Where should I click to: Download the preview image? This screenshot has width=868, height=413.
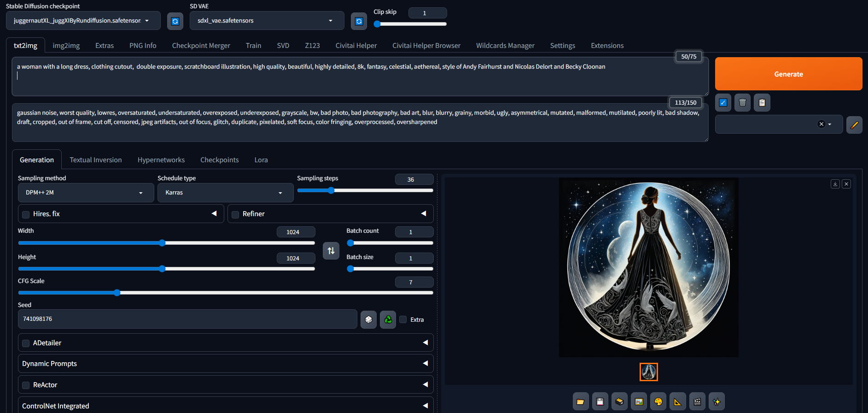coord(835,184)
